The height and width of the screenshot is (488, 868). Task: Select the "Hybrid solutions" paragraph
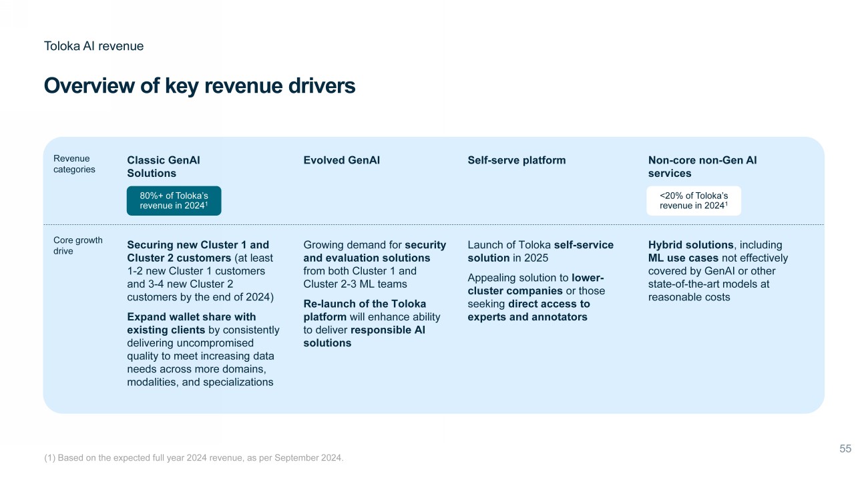(718, 271)
